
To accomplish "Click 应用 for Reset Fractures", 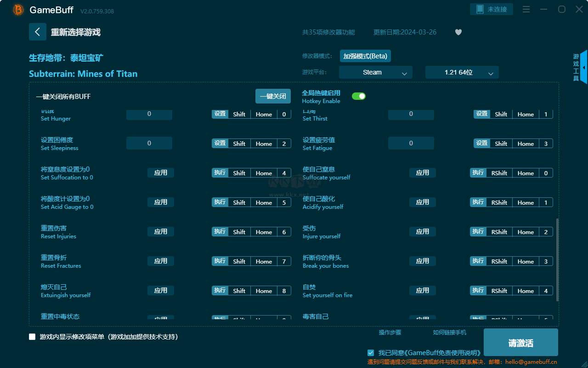I will pyautogui.click(x=161, y=261).
